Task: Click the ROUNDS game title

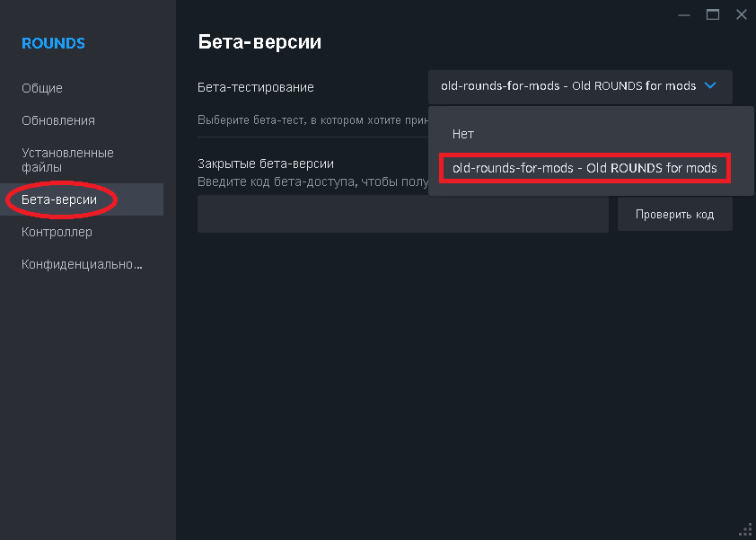Action: 53,43
